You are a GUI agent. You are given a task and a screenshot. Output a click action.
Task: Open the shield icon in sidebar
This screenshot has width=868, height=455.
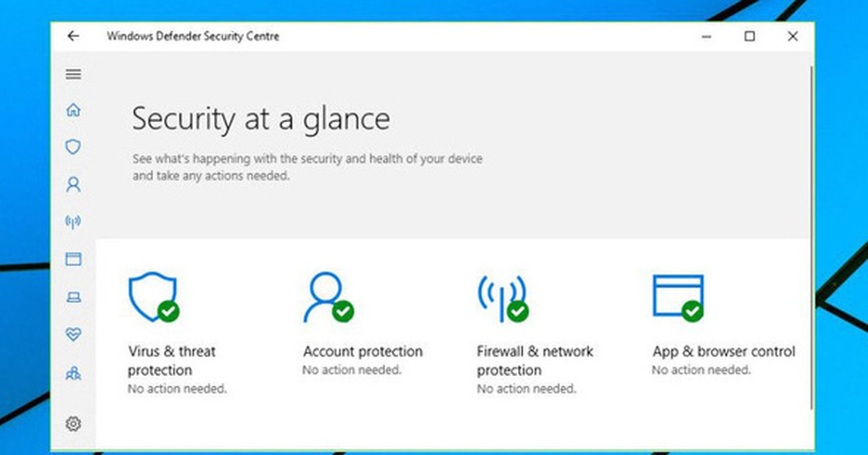73,147
